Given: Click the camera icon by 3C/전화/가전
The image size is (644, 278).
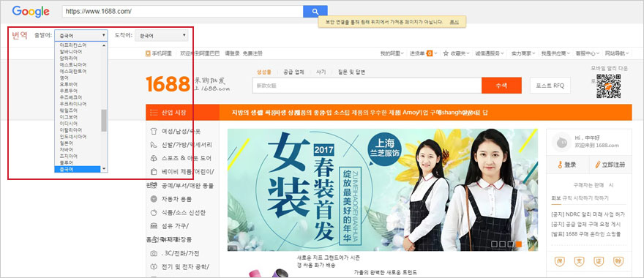Looking at the screenshot, I should click(x=154, y=253).
